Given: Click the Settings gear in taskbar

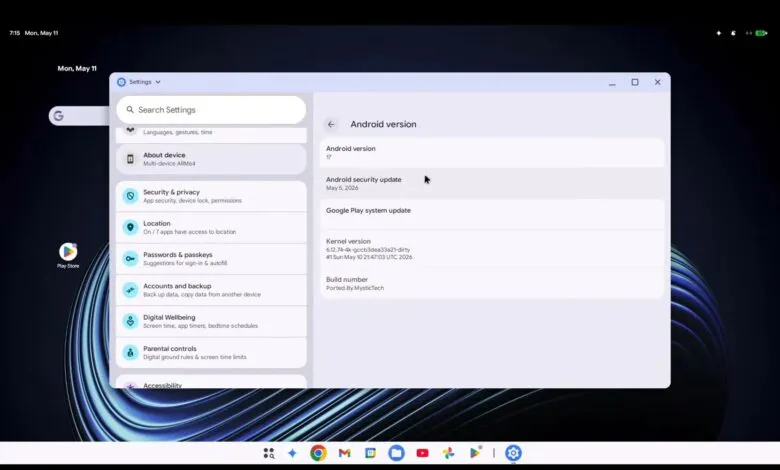Looking at the screenshot, I should click(x=513, y=453).
